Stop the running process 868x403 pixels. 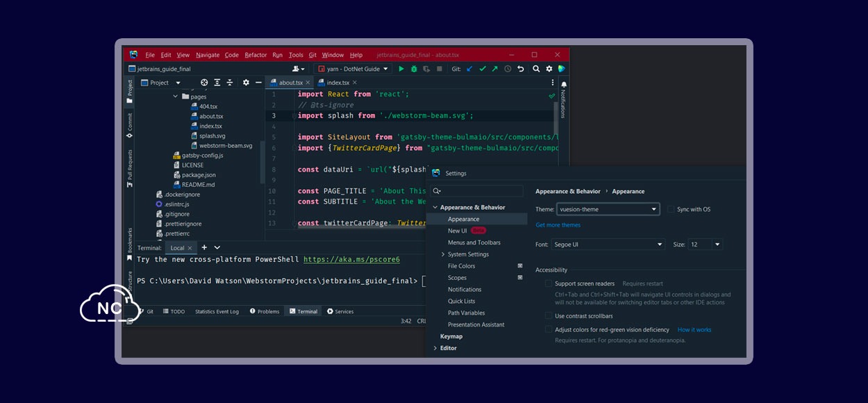pyautogui.click(x=440, y=69)
